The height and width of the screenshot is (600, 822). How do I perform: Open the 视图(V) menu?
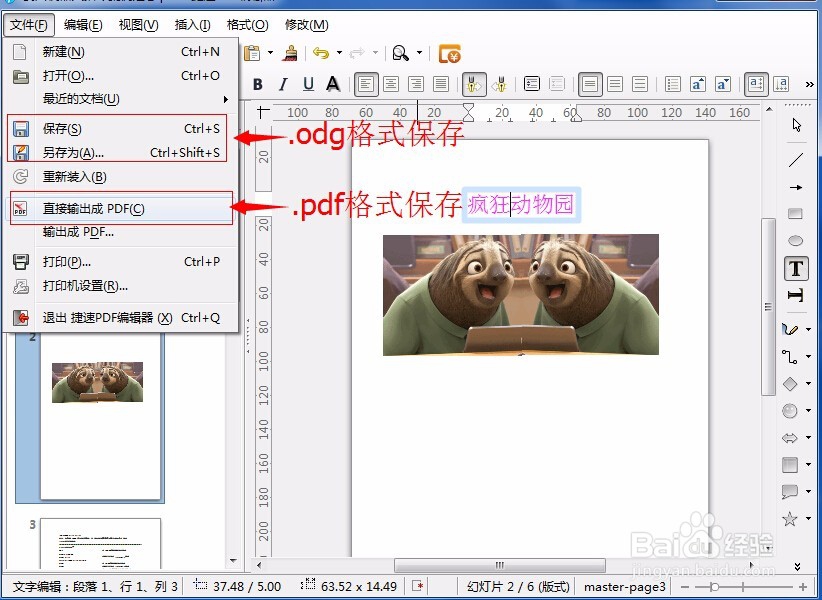pyautogui.click(x=138, y=25)
